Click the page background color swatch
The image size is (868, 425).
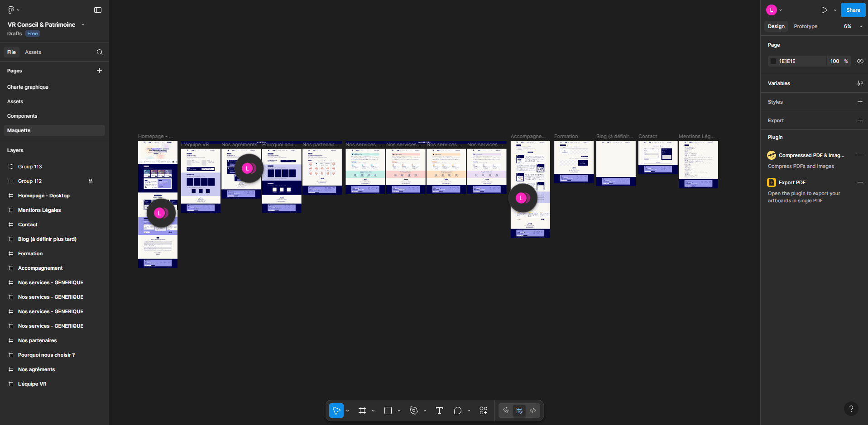tap(773, 61)
